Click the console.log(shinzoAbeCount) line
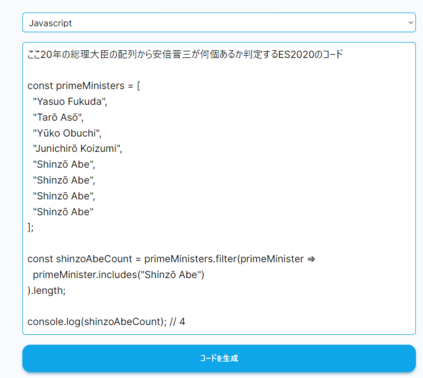 click(x=106, y=322)
